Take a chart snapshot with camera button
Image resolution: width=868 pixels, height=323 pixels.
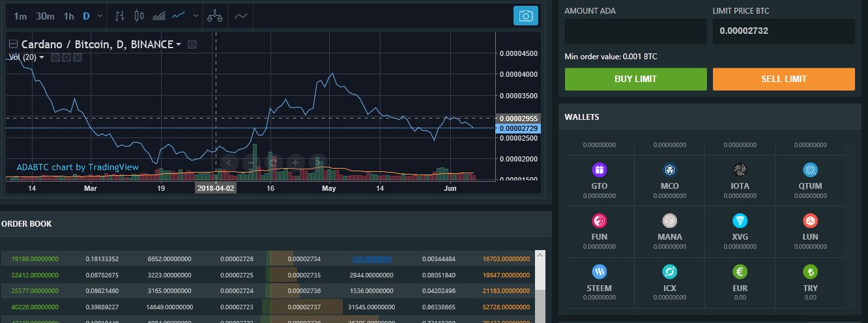(526, 16)
